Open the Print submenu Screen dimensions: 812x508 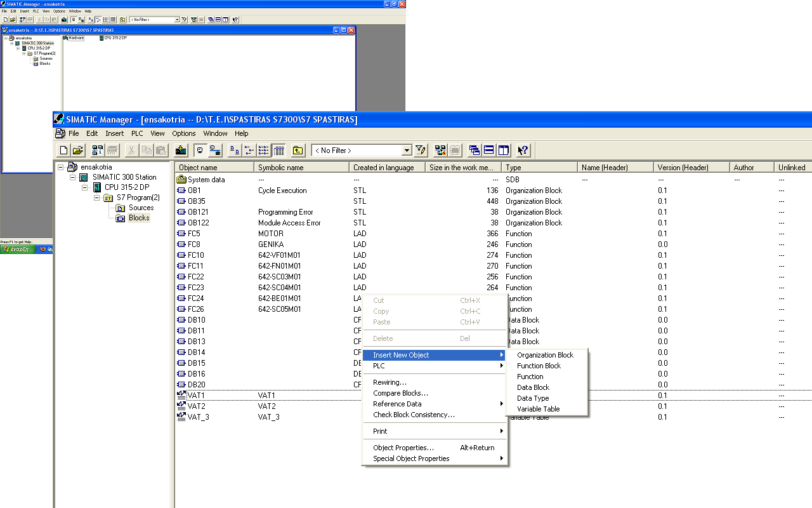click(x=435, y=431)
